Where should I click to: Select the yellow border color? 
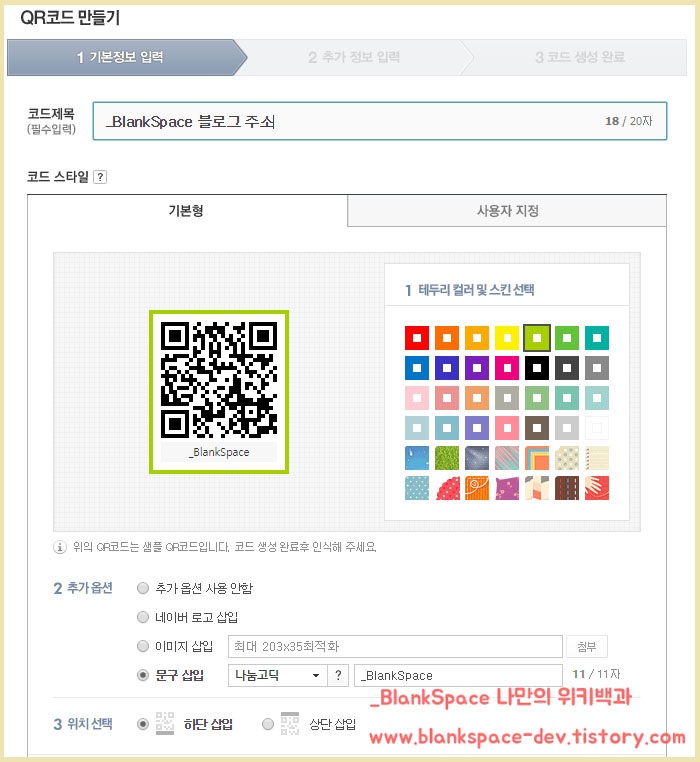coord(507,338)
